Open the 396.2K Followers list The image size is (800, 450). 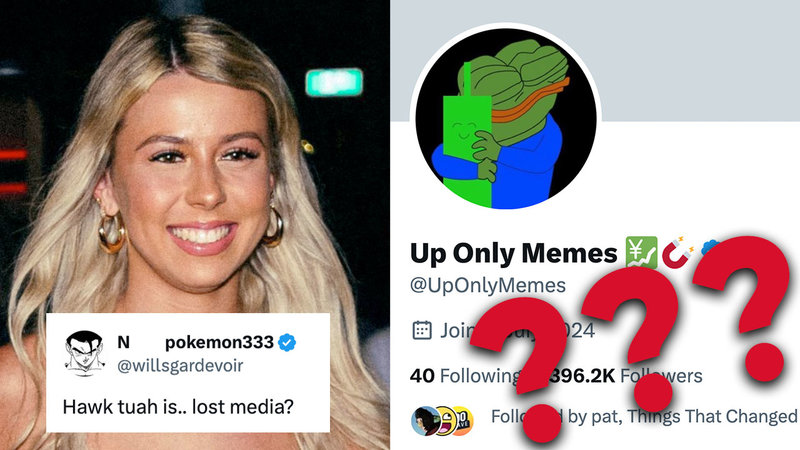[x=625, y=376]
